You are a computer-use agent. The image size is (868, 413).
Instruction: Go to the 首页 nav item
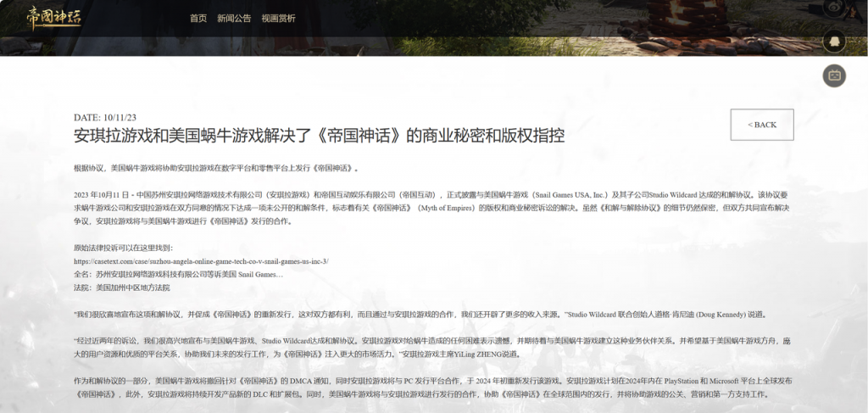[198, 19]
